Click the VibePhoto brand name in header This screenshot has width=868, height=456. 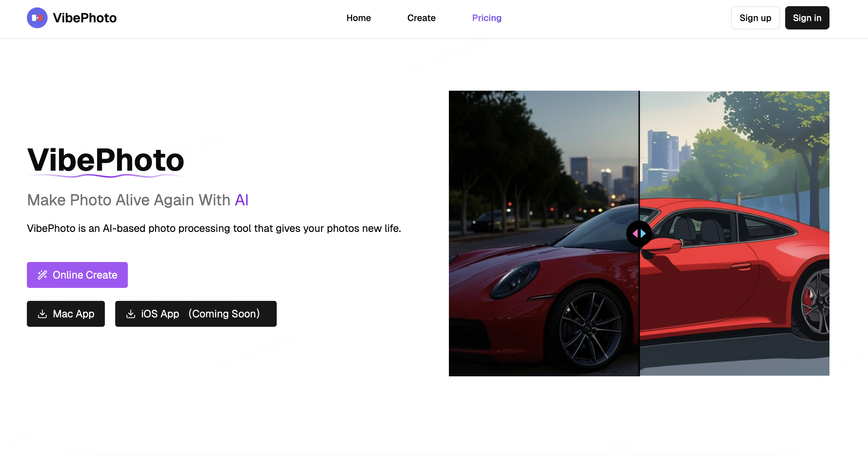tap(84, 18)
